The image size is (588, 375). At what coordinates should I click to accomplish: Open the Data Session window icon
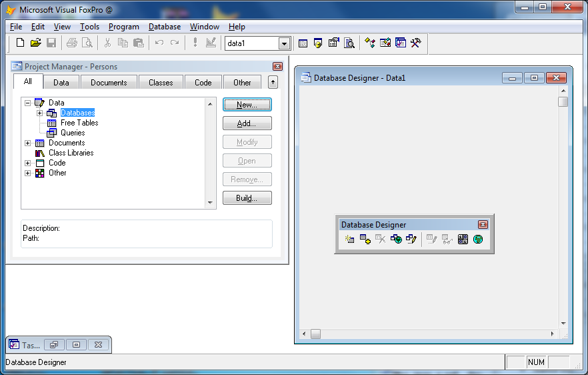[x=318, y=43]
